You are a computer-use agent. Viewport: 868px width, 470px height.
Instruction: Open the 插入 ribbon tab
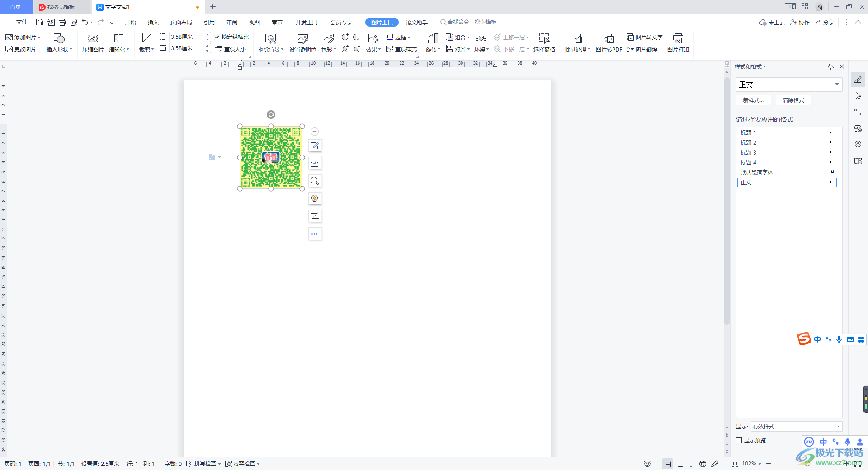tap(153, 22)
